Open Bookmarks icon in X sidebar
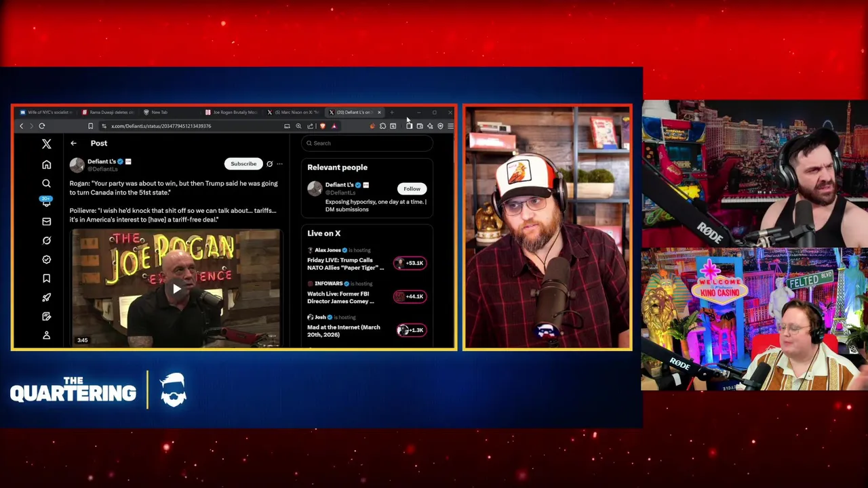 (46, 279)
